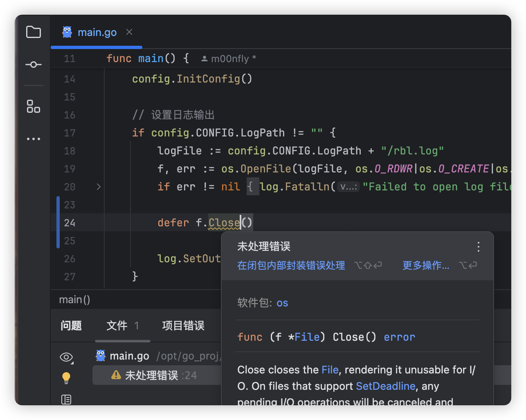This screenshot has width=526, height=420.
Task: Click the three-dot more tool windows icon
Action: click(x=33, y=139)
